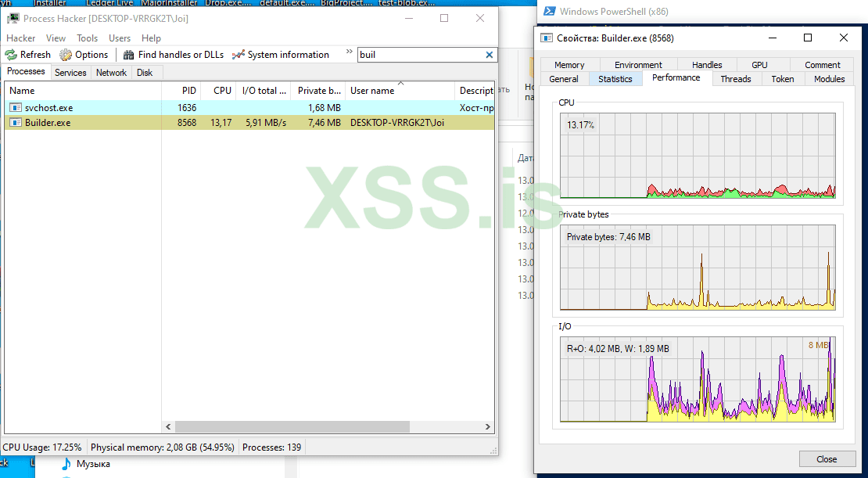Screen dimensions: 868x478
Task: Open the Memory tab in properties
Action: (x=569, y=65)
